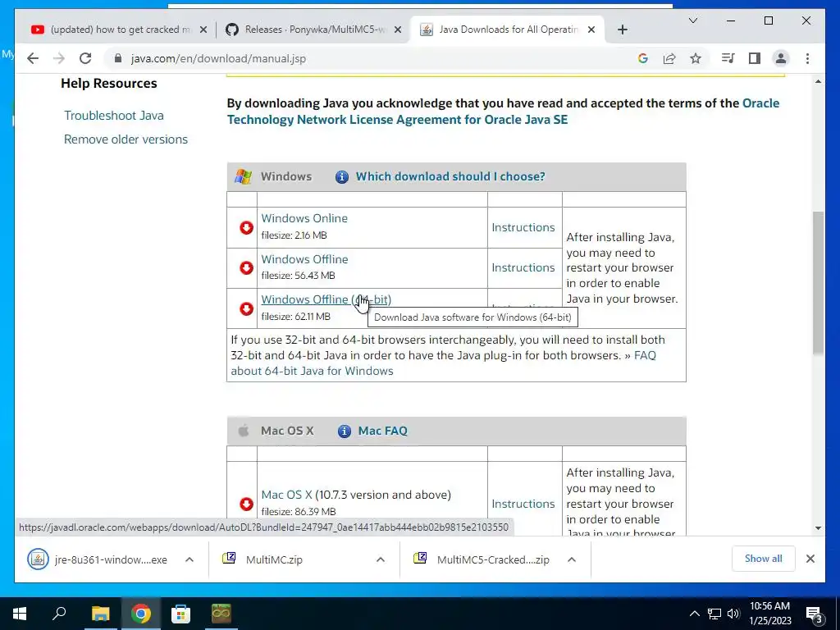Go back to the previous page
This screenshot has width=840, height=630.
pos(33,58)
